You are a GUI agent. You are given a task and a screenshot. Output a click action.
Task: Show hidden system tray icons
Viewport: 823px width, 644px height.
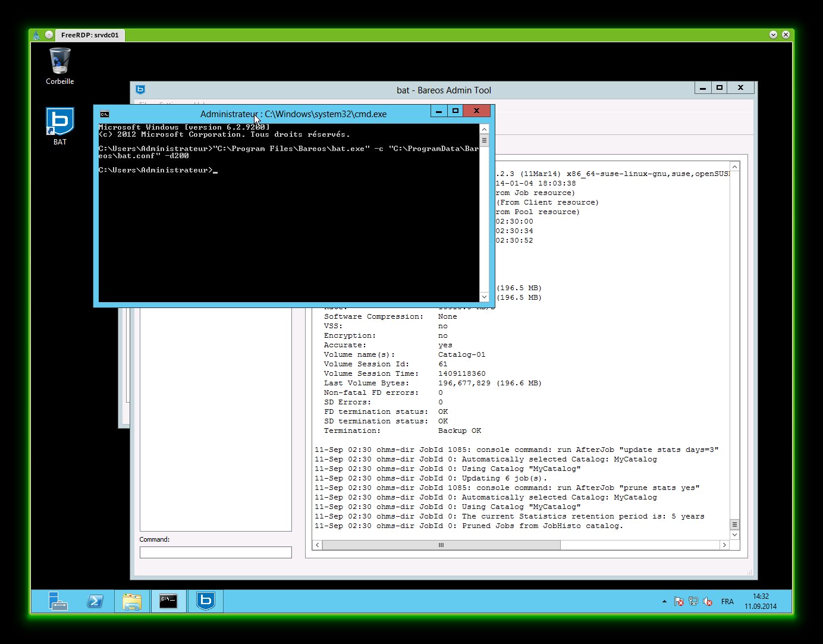click(664, 602)
